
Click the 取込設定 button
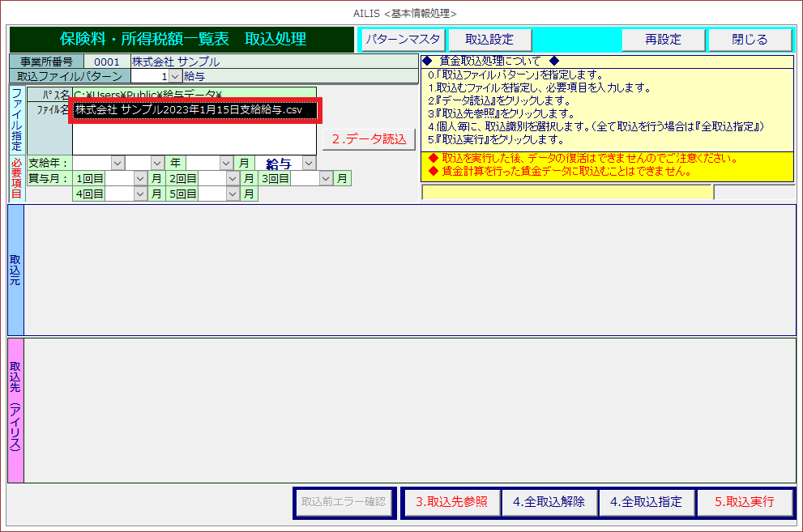489,40
